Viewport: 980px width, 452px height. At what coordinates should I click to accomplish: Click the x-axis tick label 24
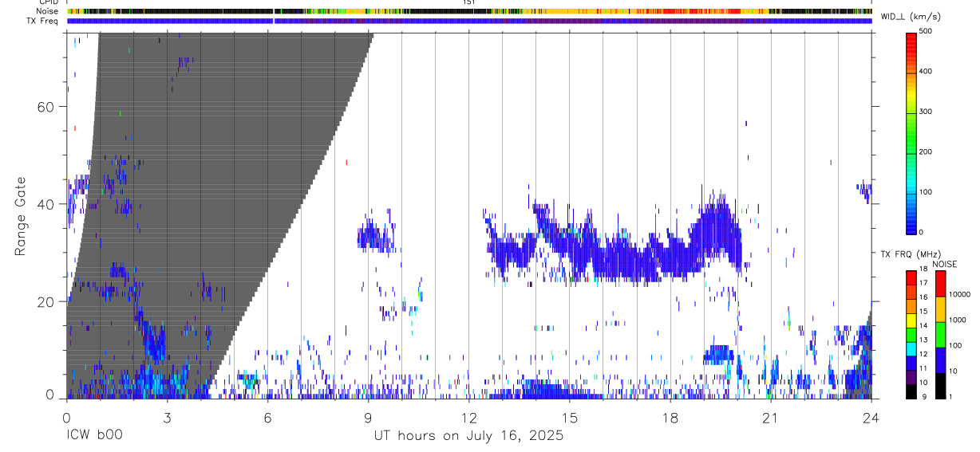coord(871,417)
